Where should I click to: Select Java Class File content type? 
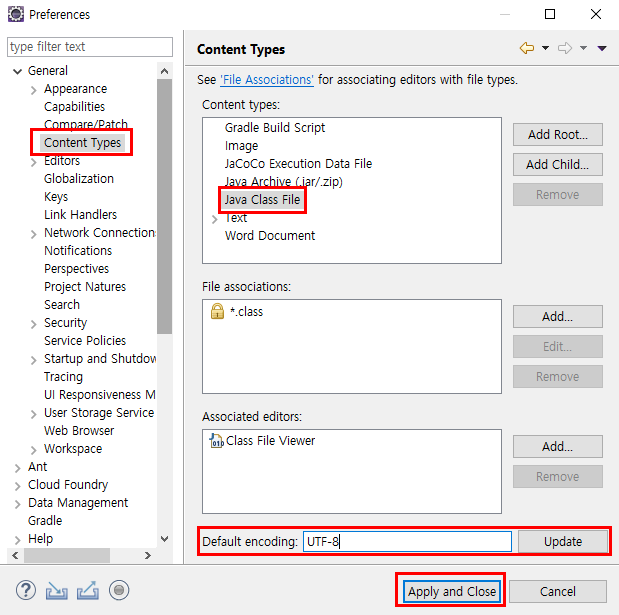pos(262,200)
